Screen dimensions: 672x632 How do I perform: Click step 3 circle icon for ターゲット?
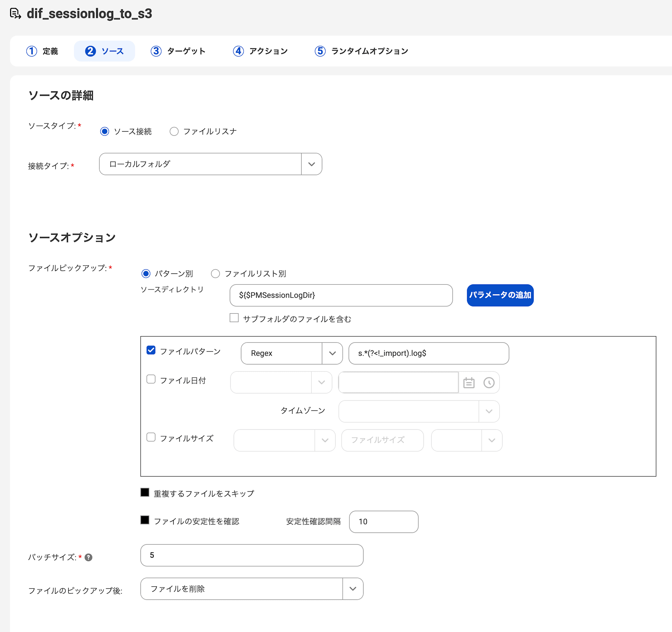(156, 51)
